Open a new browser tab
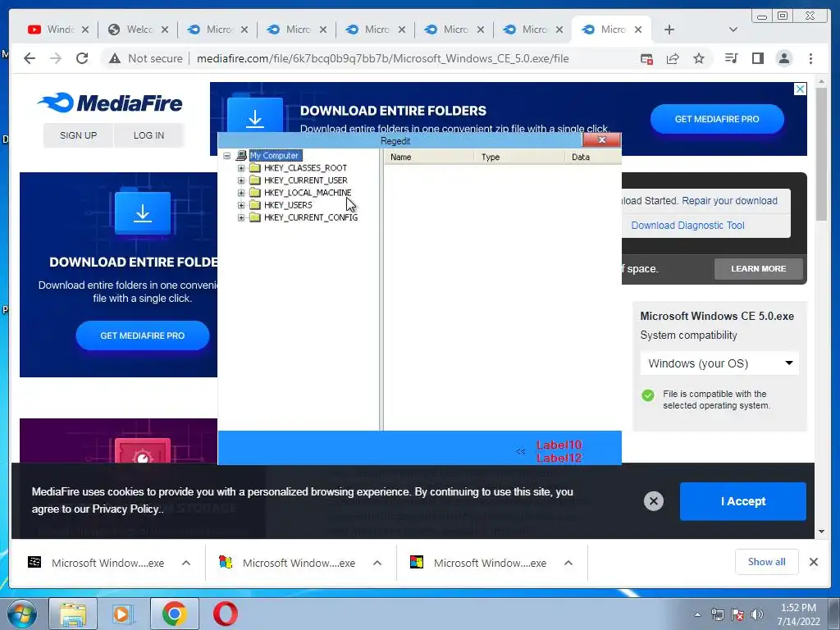Viewport: 840px width, 630px height. click(x=669, y=30)
